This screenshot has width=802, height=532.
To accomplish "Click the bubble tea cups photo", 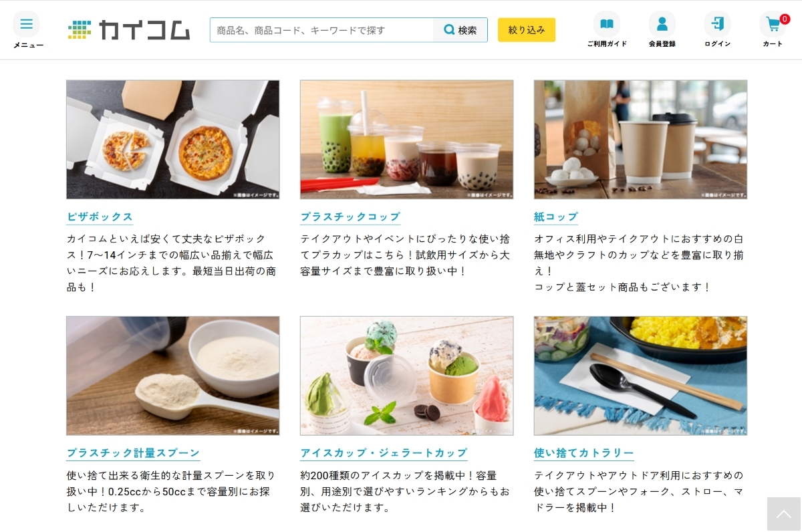I will pos(407,140).
